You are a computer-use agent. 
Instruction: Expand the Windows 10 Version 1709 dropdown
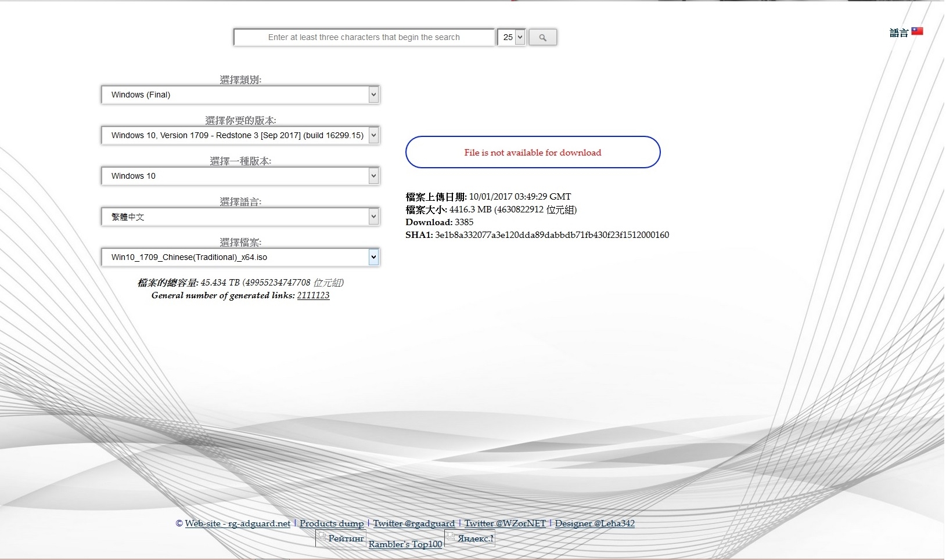(240, 135)
